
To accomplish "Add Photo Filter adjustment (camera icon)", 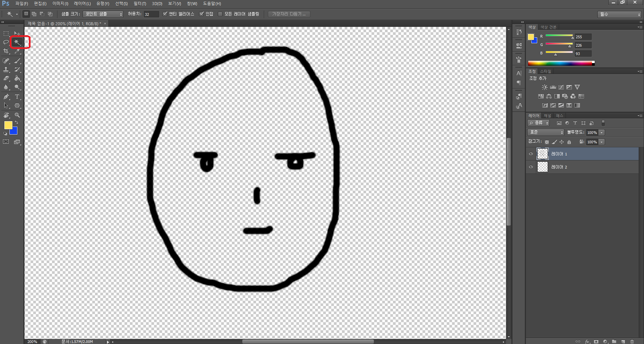I will click(x=565, y=96).
